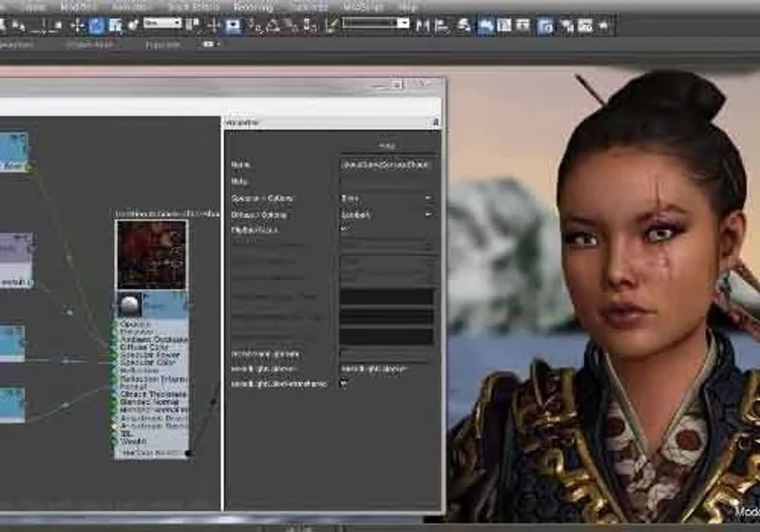Screen dimensions: 760x532
Task: Click the first dark color swatch
Action: [x=387, y=296]
